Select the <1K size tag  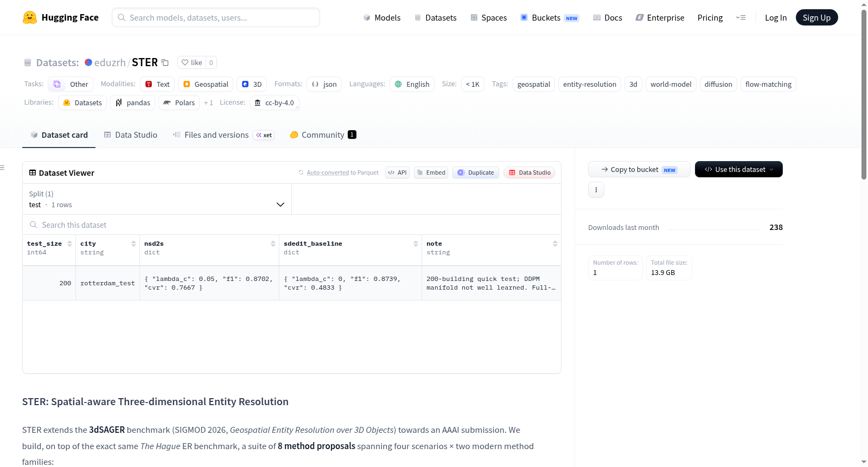pyautogui.click(x=473, y=84)
